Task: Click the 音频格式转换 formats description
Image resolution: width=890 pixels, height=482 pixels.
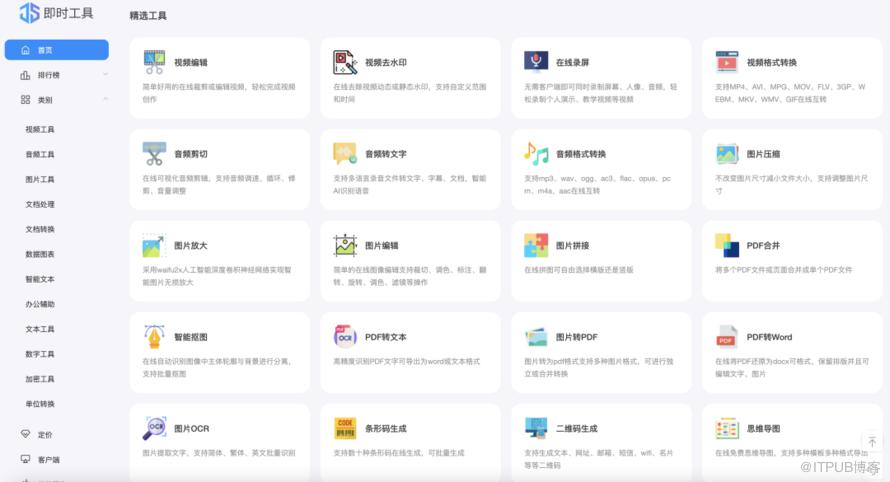Action: pos(598,185)
